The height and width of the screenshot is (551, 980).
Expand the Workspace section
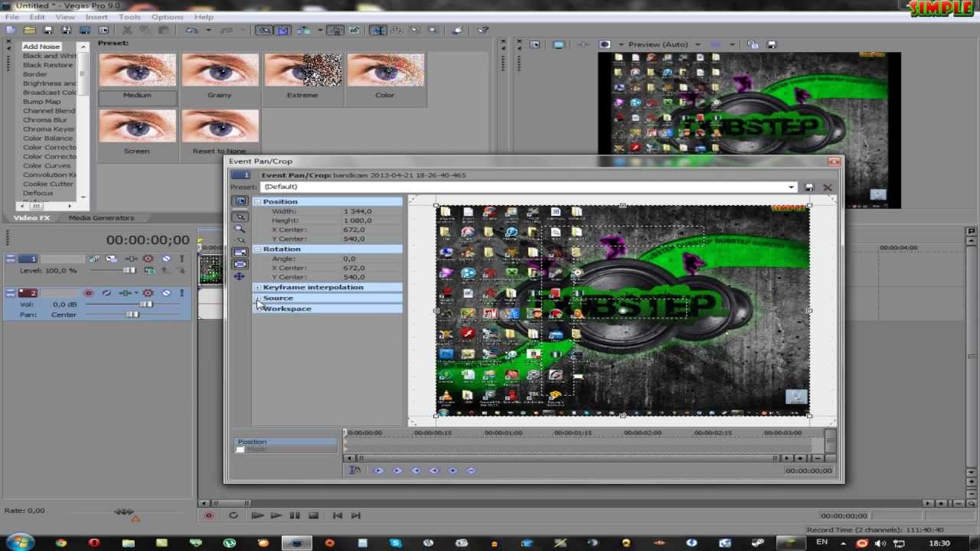tap(258, 308)
